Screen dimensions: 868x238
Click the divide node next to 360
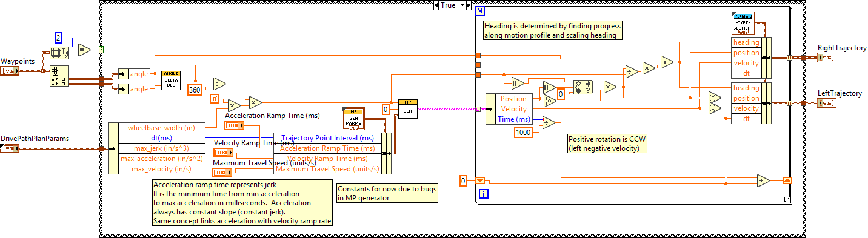click(219, 84)
